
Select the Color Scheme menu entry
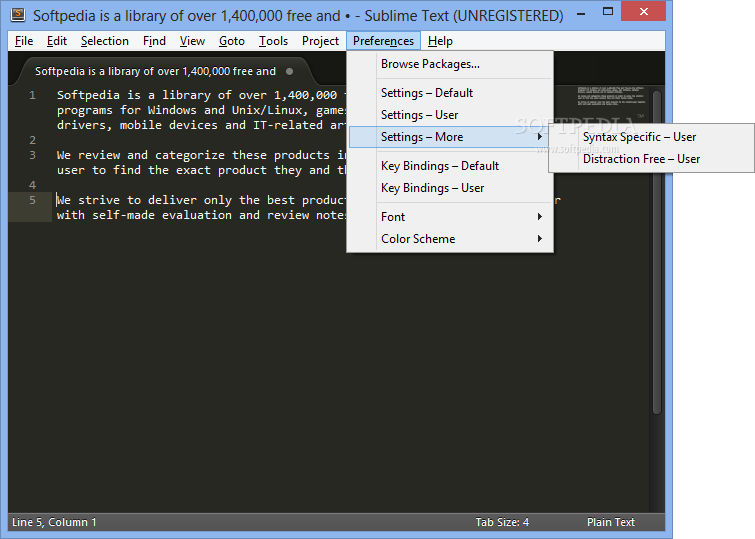[x=450, y=239]
